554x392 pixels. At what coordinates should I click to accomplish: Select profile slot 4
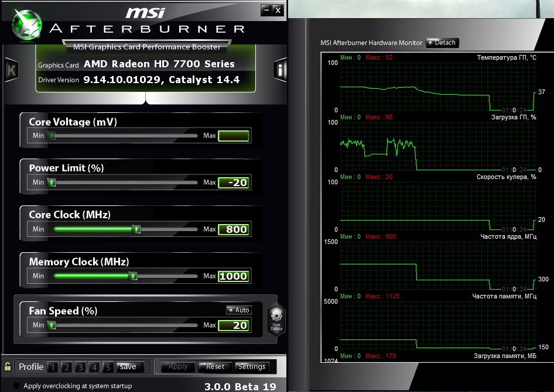[x=94, y=367]
